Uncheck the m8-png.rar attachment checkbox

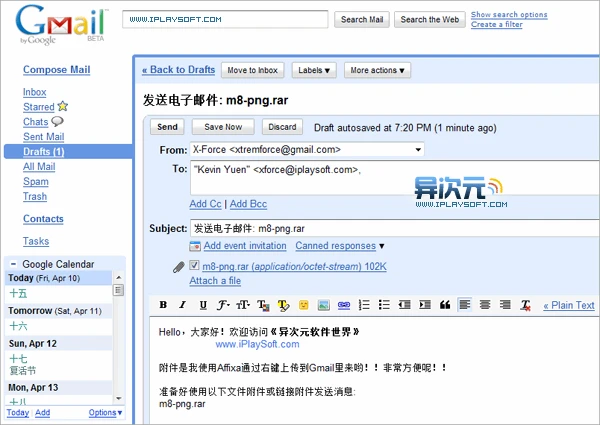click(194, 265)
